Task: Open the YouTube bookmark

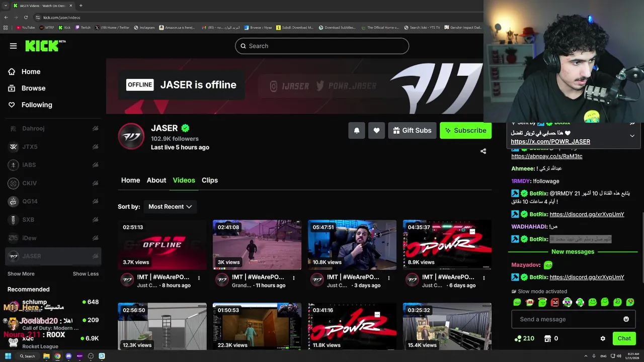Action: [25, 28]
